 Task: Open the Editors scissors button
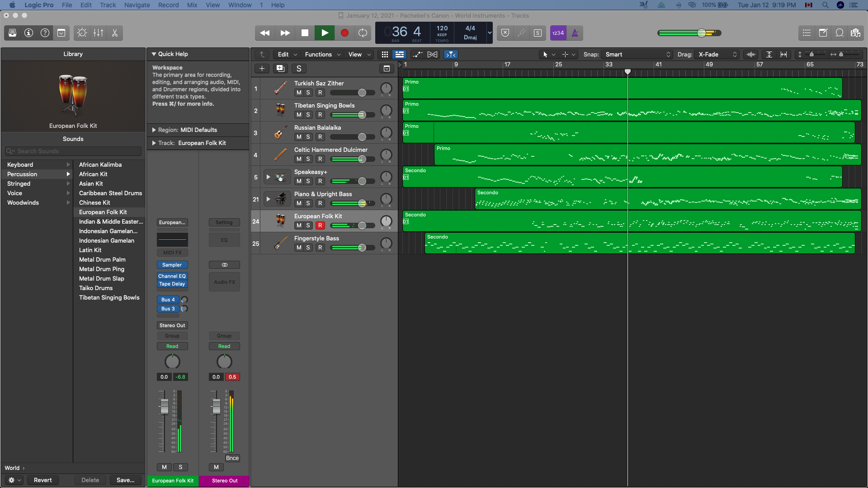tap(115, 33)
